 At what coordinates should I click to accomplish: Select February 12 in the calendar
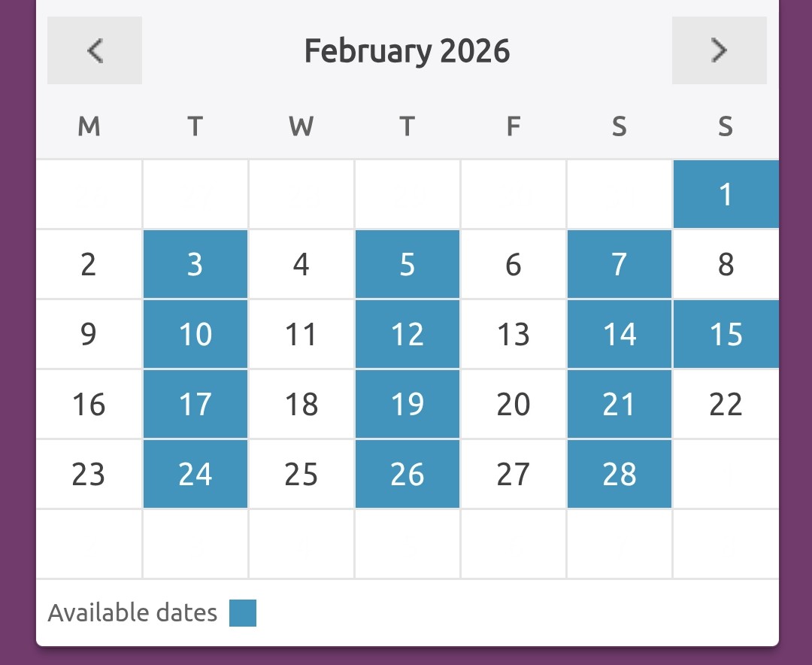point(408,335)
